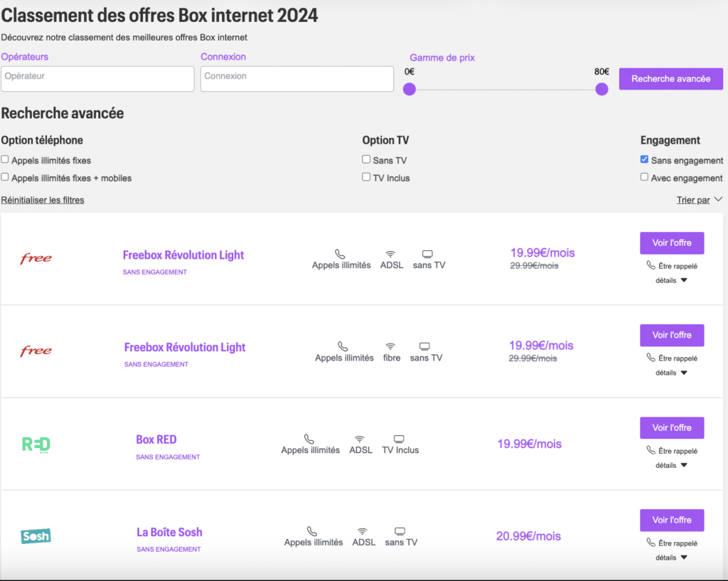This screenshot has width=728, height=581.
Task: Expand détails for first Freebox ADSL offer
Action: pos(672,280)
